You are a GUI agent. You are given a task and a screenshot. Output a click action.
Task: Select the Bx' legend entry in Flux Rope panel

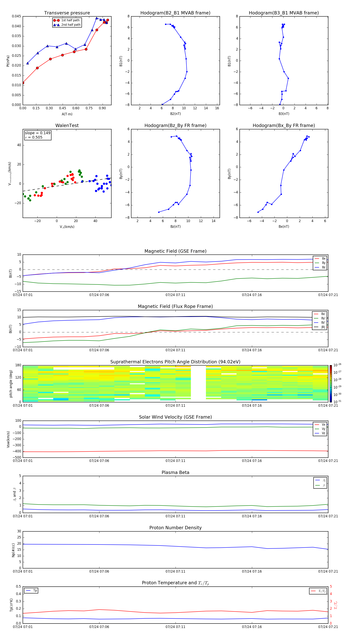(x=320, y=314)
